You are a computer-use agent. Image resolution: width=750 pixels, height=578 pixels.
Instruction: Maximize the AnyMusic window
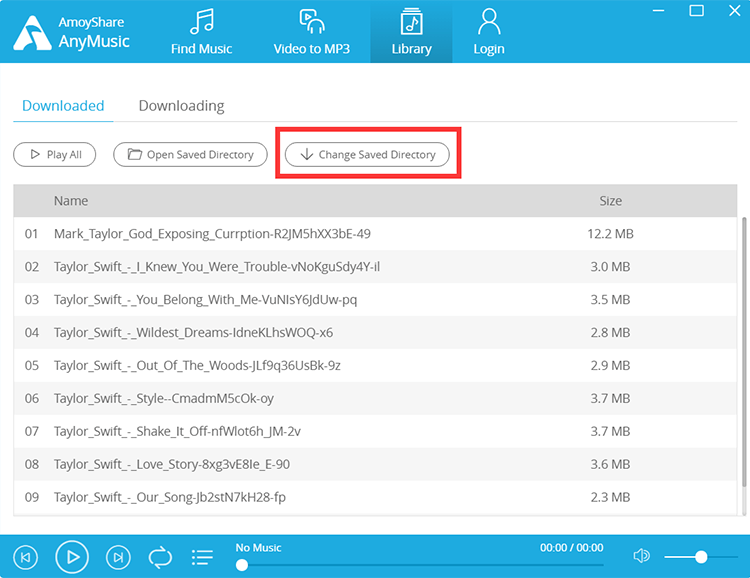[696, 11]
